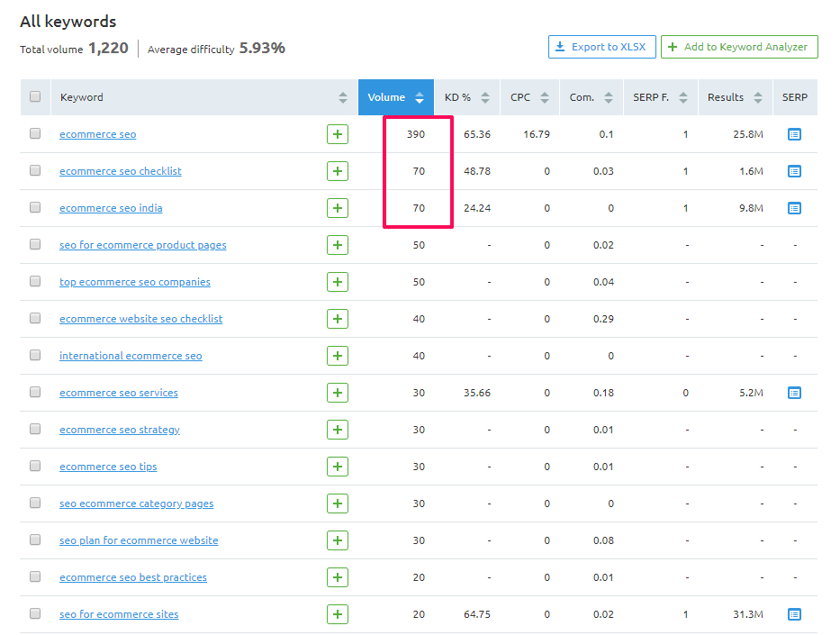Click CPC value 16.79
Image resolution: width=840 pixels, height=635 pixels.
(537, 134)
